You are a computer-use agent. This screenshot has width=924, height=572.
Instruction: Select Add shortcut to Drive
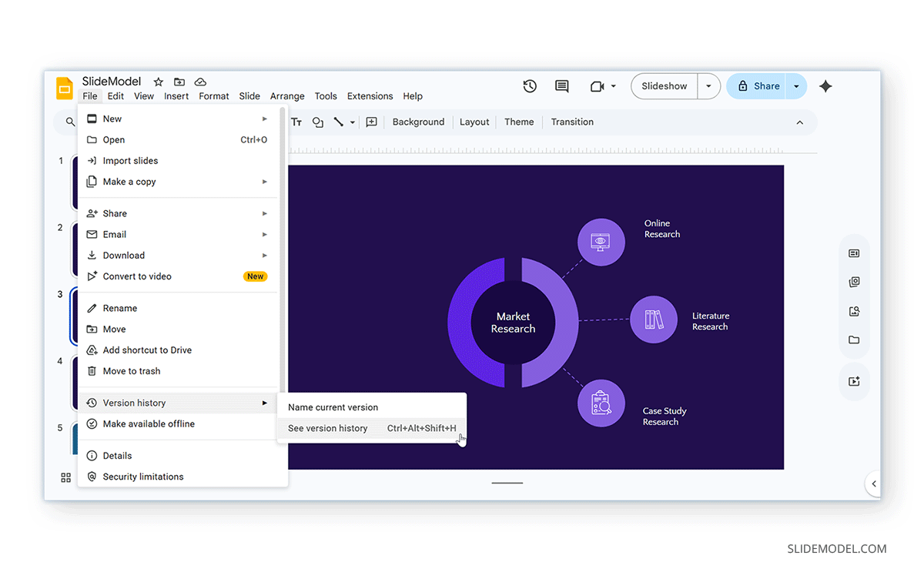coord(178,350)
